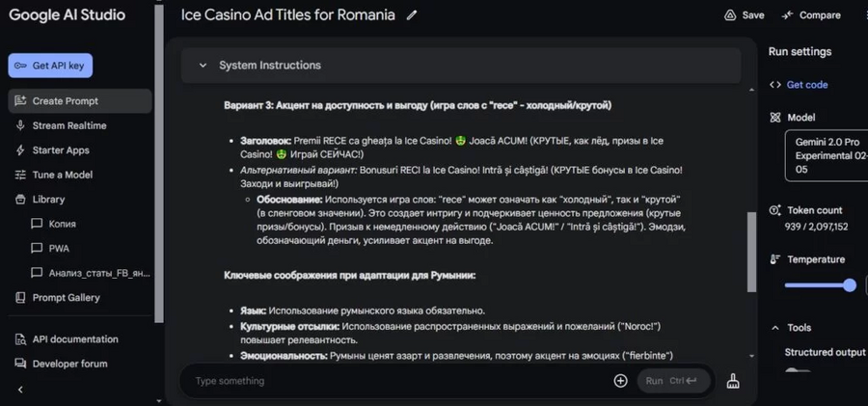868x406 pixels.
Task: Click the sidebar vertical scrollbar
Action: coord(159,164)
